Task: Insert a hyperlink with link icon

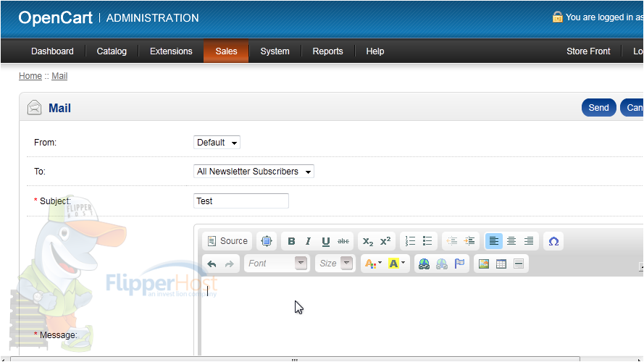Action: tap(424, 264)
